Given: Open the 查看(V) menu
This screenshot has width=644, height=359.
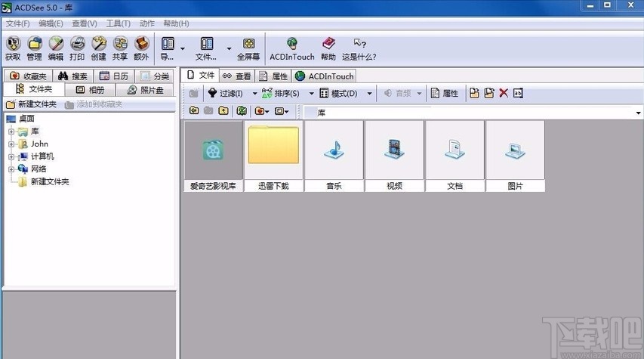Looking at the screenshot, I should click(x=85, y=23).
